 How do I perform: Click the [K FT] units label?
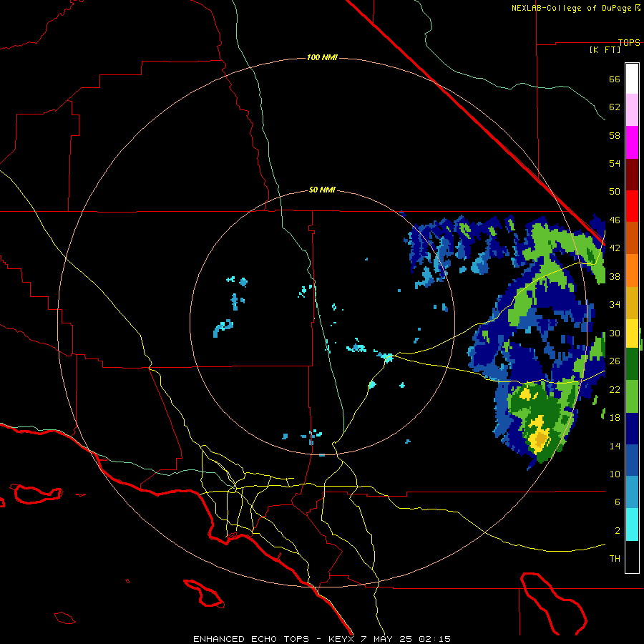tap(605, 49)
